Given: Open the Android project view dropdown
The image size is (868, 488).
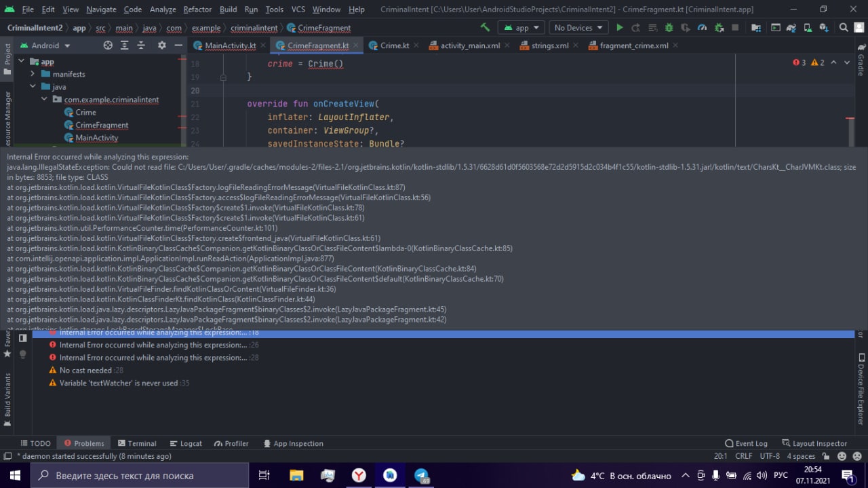Looking at the screenshot, I should click(x=45, y=45).
